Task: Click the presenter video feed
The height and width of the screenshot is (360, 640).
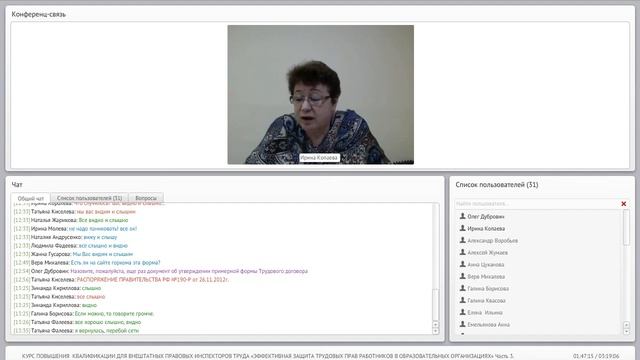Action: coord(320,95)
